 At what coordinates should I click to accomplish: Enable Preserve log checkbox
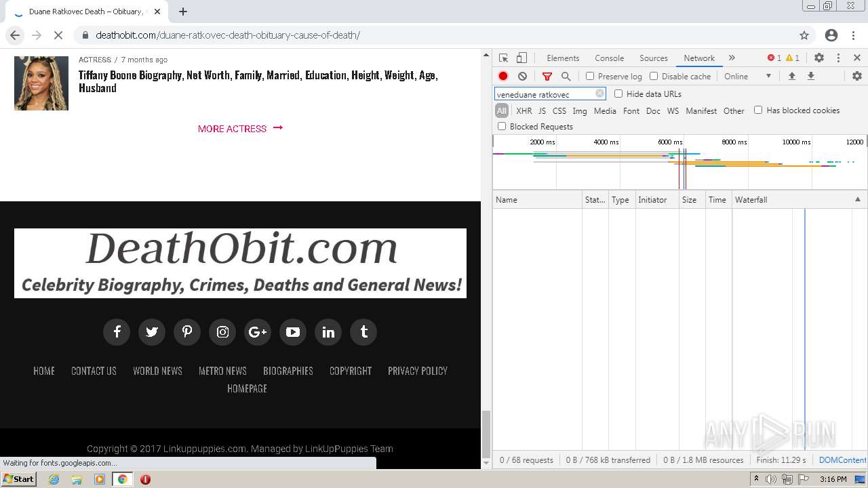point(590,77)
